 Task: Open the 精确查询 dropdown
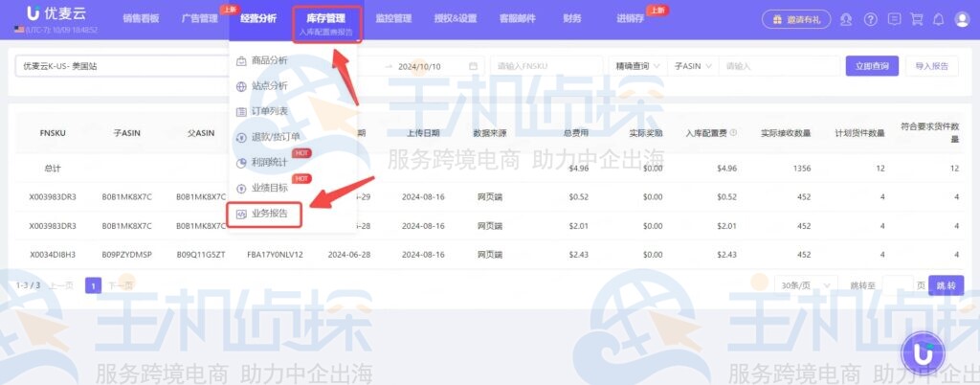click(638, 66)
